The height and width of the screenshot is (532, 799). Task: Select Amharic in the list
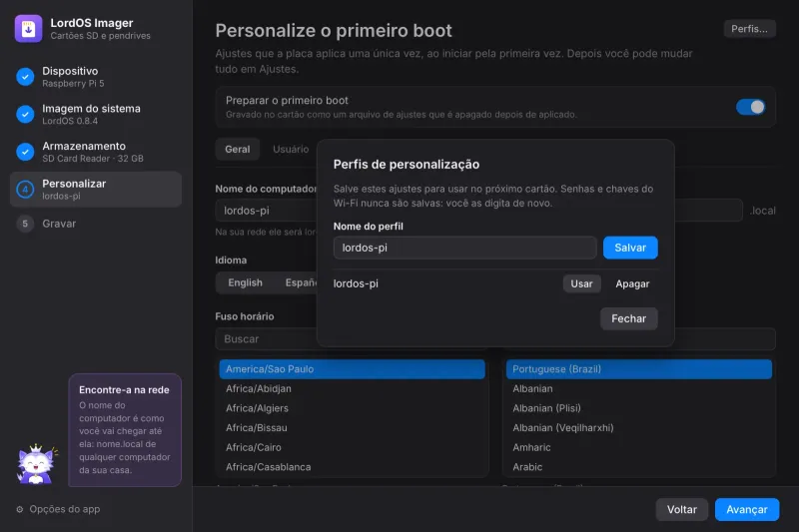pos(639,447)
